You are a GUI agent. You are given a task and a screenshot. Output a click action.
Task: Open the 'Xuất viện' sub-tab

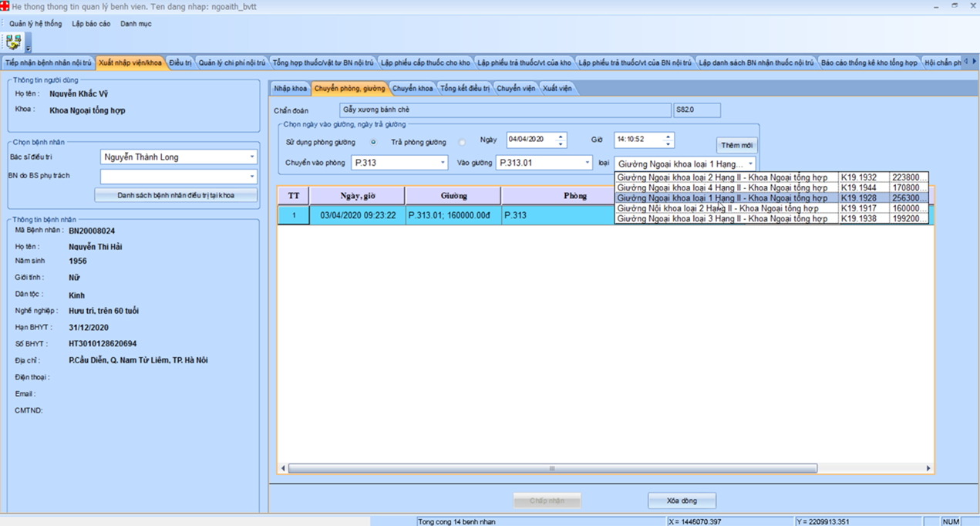coord(557,89)
